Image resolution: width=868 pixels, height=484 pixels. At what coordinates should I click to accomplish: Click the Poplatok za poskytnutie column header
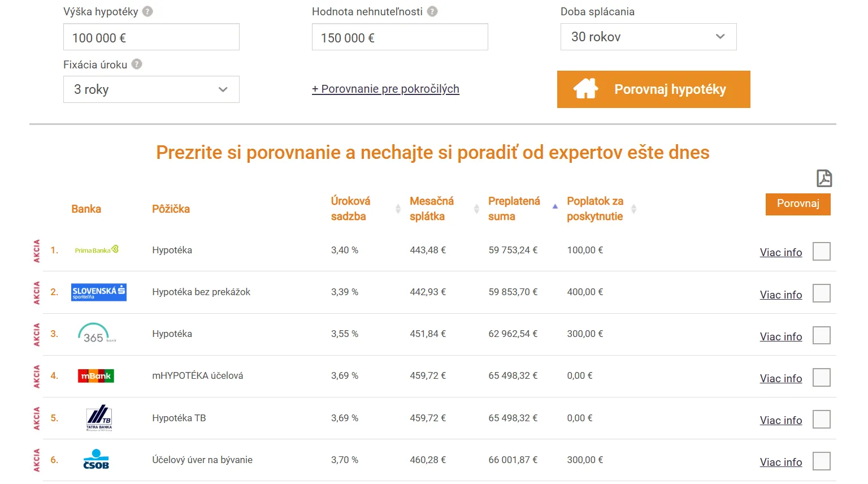(595, 209)
